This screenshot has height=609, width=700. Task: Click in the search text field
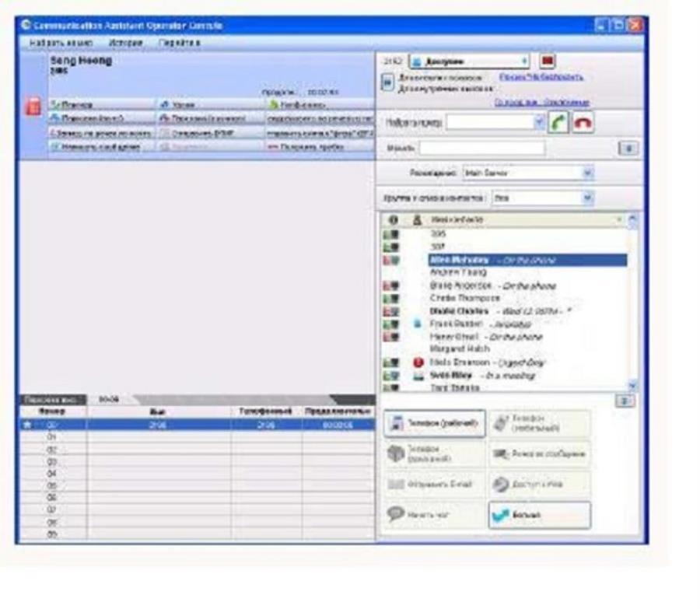(x=482, y=148)
